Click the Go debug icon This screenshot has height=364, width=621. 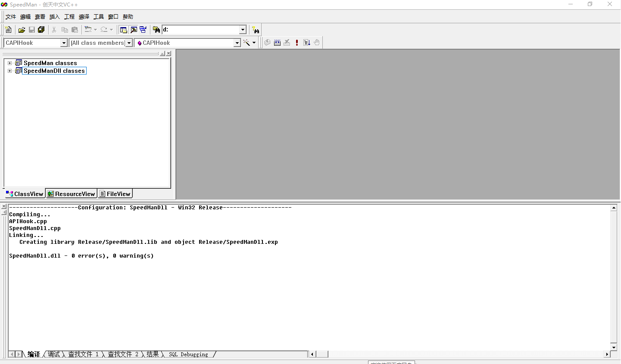point(307,43)
